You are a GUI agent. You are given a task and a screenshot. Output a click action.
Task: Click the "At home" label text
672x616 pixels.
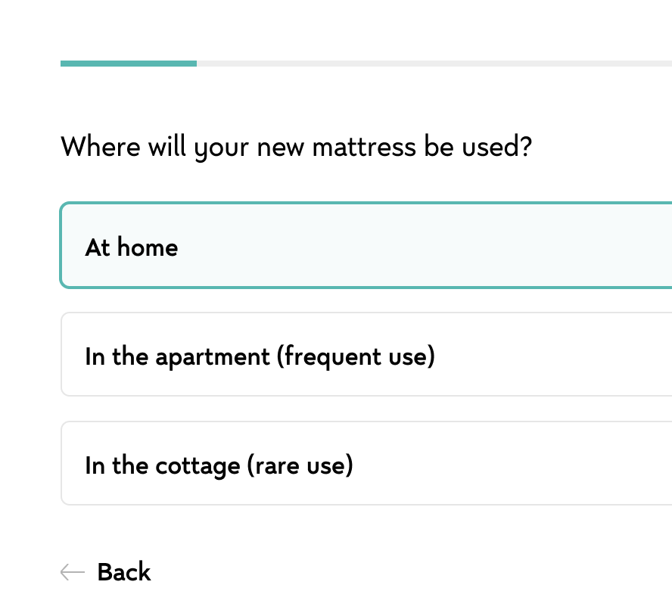click(x=132, y=247)
